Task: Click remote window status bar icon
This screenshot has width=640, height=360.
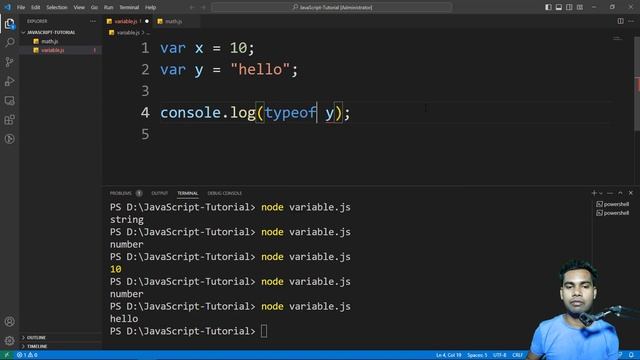Action: [x=7, y=355]
